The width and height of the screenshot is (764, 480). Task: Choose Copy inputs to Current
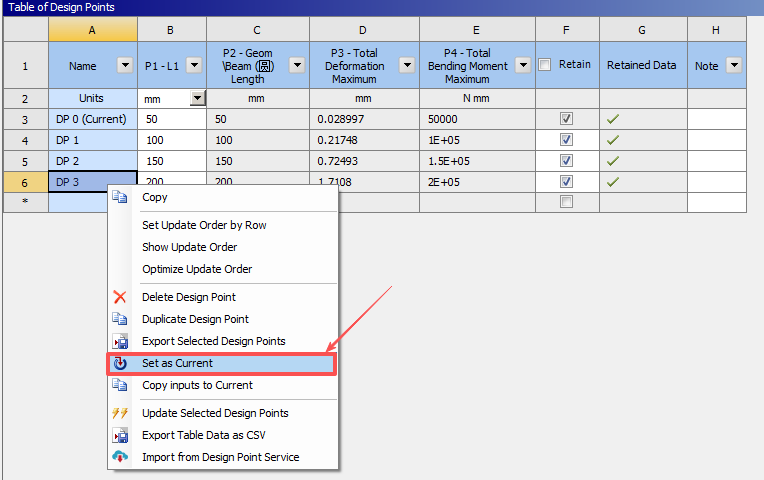pyautogui.click(x=223, y=385)
